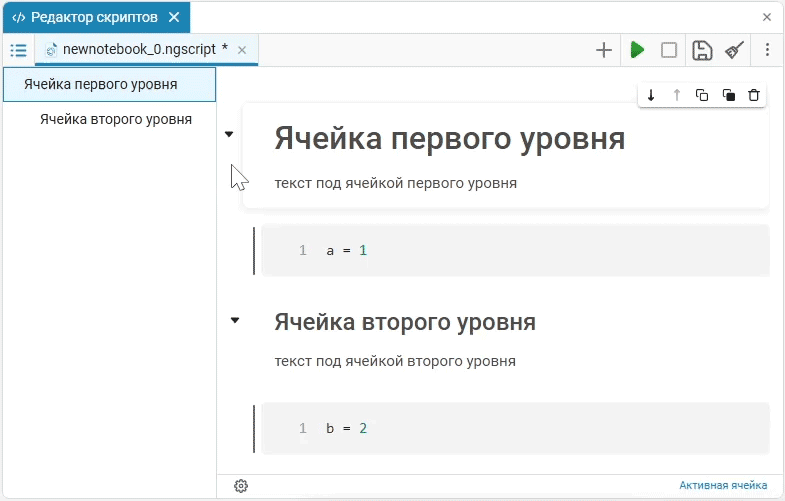Click text 'текст под ячейкой второго уровня'
Screen dimensions: 785x501
click(x=395, y=361)
